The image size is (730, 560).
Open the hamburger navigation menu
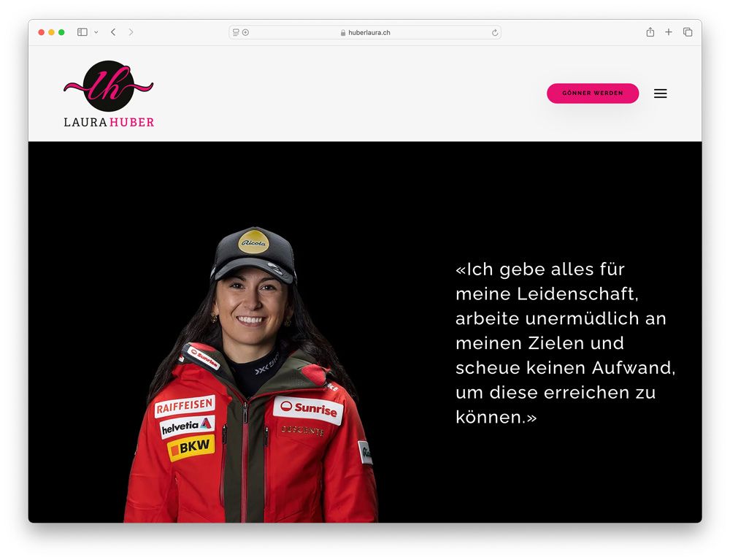(660, 93)
